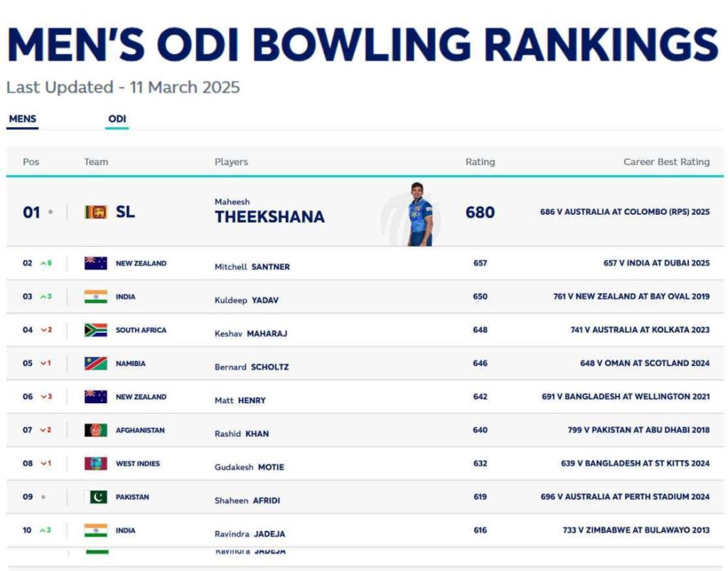Image resolution: width=728 pixels, height=571 pixels.
Task: Click the West Indies flag icon
Action: point(95,464)
